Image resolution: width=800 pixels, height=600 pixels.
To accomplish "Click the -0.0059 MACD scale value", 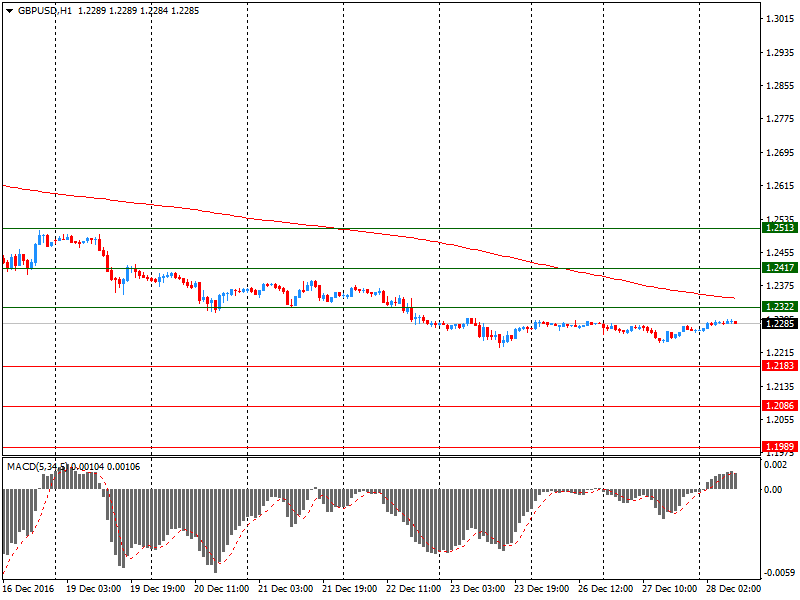I will click(x=779, y=572).
